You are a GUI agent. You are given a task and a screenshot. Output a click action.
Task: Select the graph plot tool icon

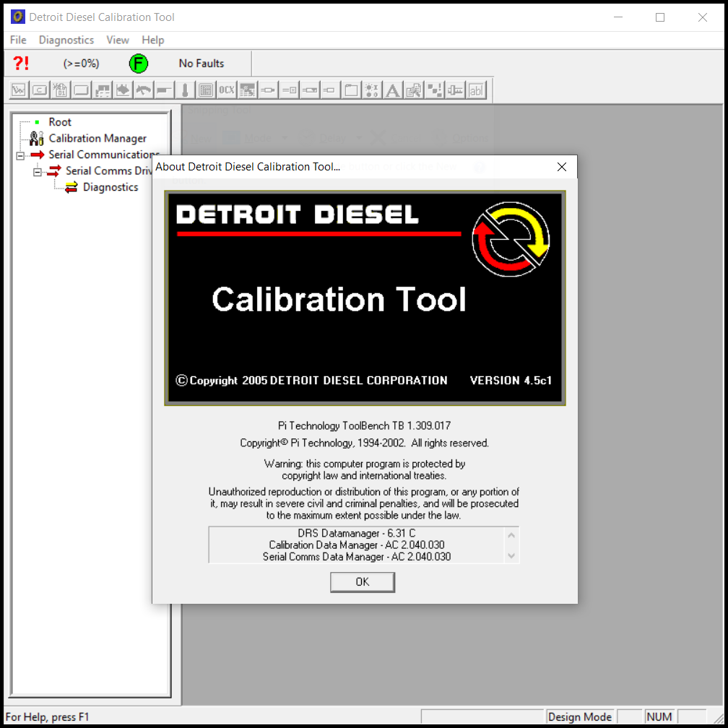pyautogui.click(x=19, y=90)
